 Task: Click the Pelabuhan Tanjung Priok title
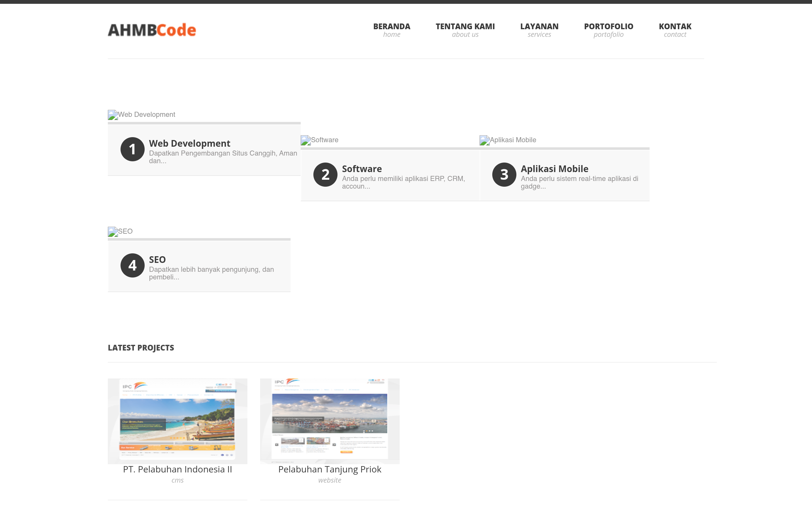(330, 469)
